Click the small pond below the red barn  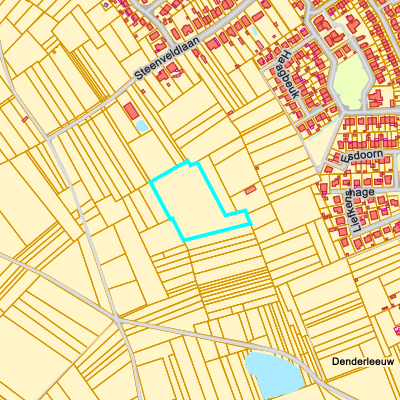[142, 126]
